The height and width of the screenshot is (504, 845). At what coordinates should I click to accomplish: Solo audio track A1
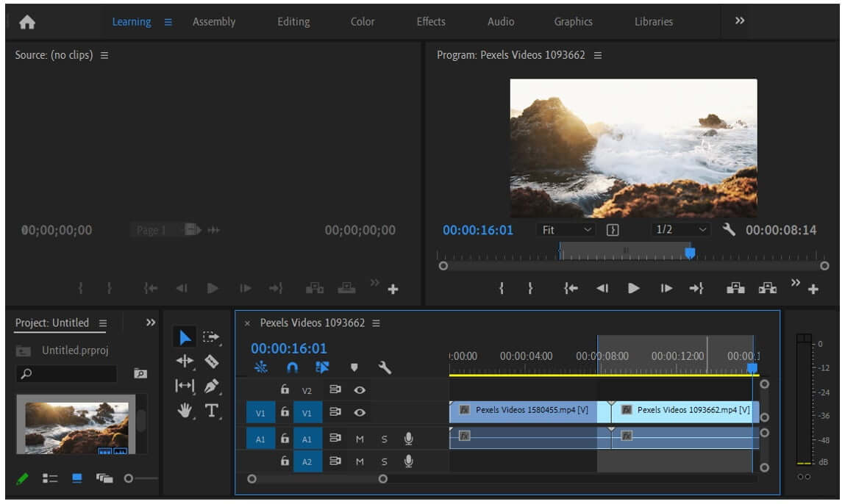[384, 439]
